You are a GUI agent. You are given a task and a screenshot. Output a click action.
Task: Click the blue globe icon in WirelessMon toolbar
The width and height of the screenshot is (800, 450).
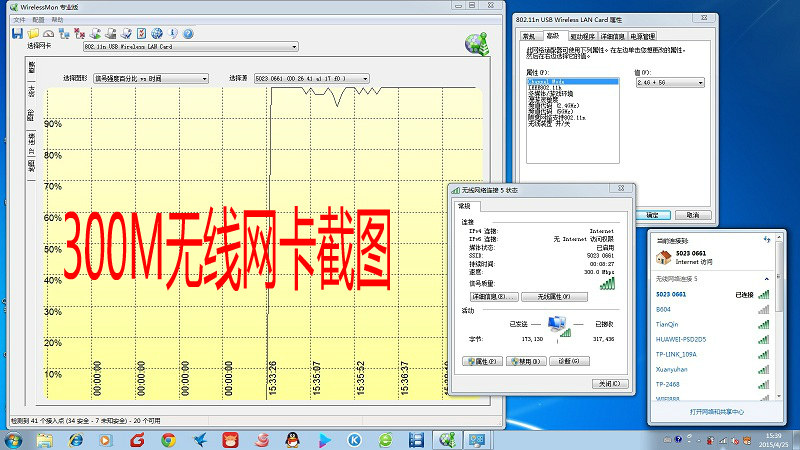tap(157, 34)
